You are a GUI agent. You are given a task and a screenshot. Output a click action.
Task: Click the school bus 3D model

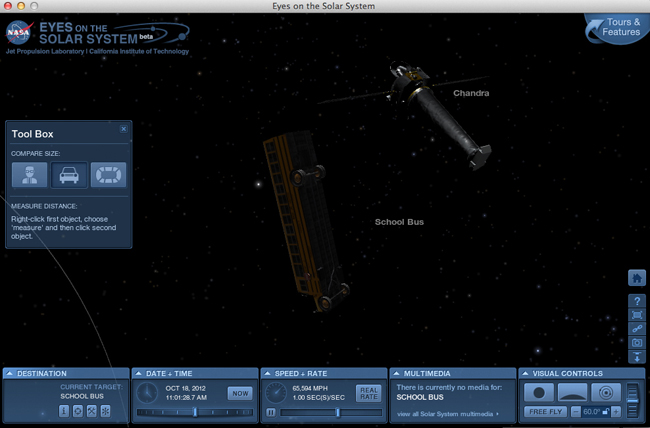pyautogui.click(x=306, y=222)
